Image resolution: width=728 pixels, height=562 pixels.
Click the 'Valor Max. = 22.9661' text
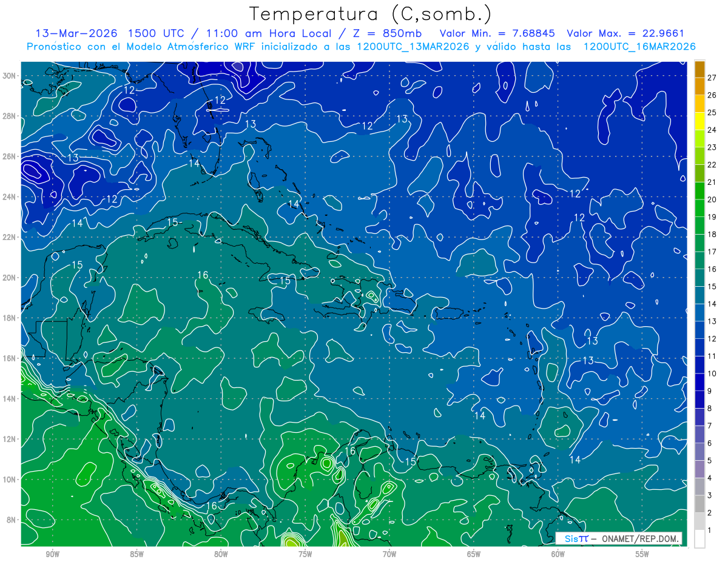(x=625, y=33)
